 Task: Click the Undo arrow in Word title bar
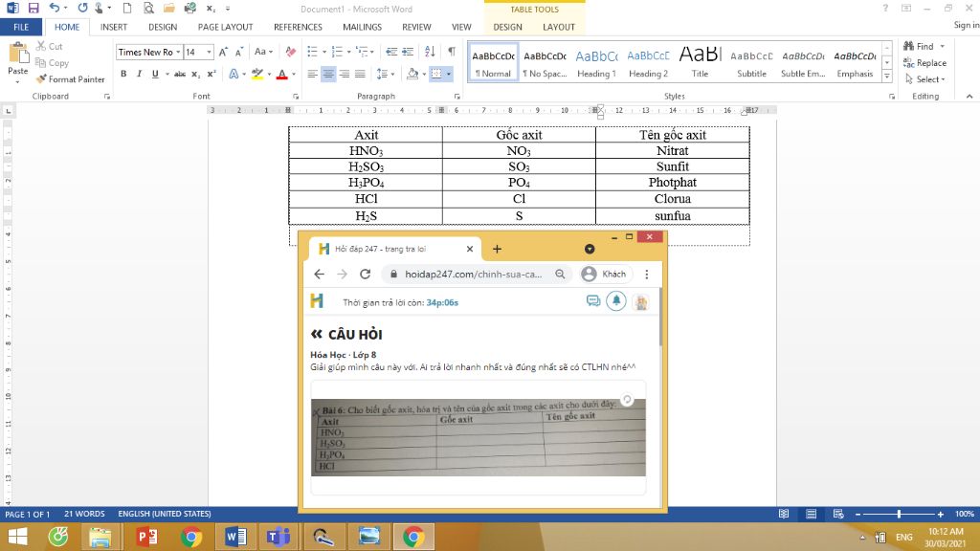tap(55, 8)
